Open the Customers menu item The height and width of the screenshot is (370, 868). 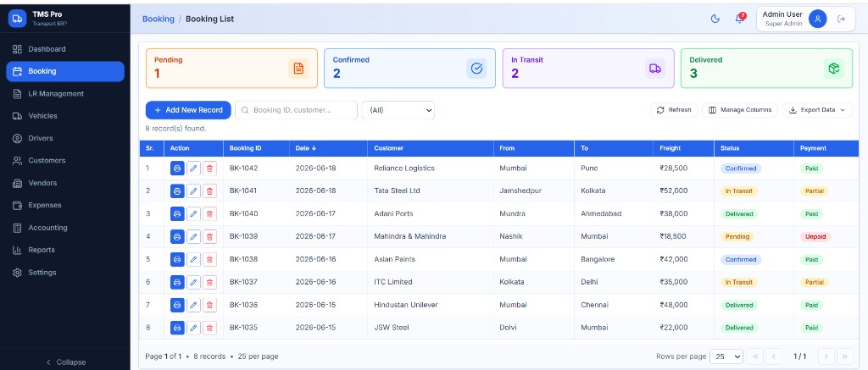[x=65, y=160]
